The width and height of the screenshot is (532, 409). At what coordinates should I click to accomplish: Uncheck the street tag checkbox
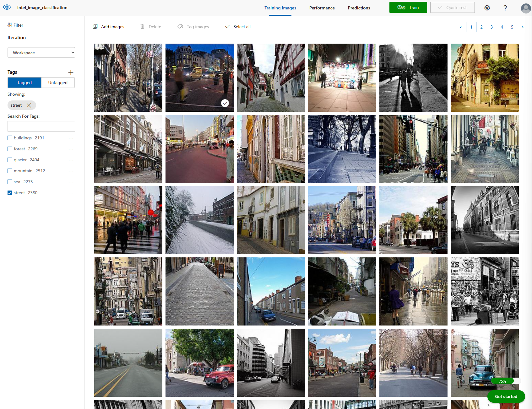[10, 193]
